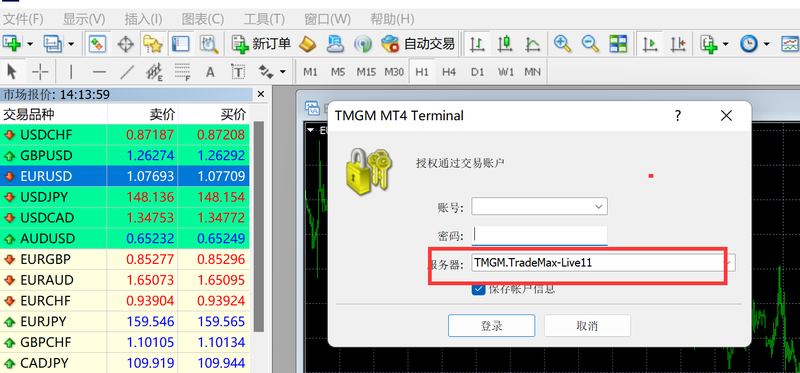Select the equidistant channel tool
The width and height of the screenshot is (800, 373).
pyautogui.click(x=155, y=72)
